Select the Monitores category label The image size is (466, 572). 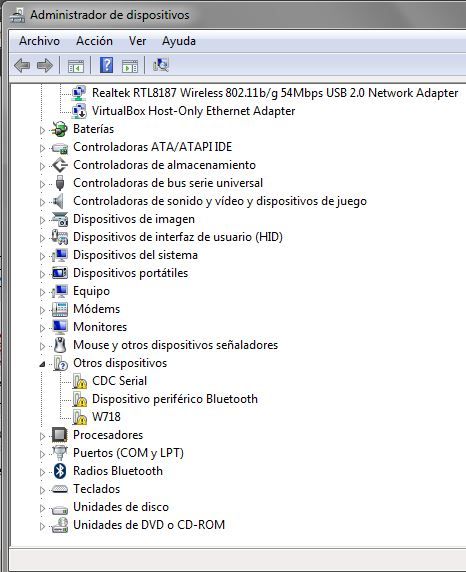point(100,327)
